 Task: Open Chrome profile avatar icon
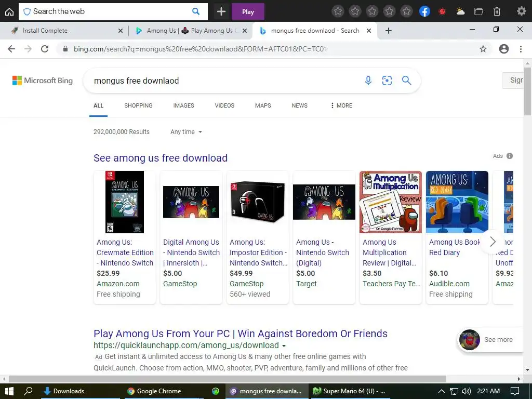(504, 49)
